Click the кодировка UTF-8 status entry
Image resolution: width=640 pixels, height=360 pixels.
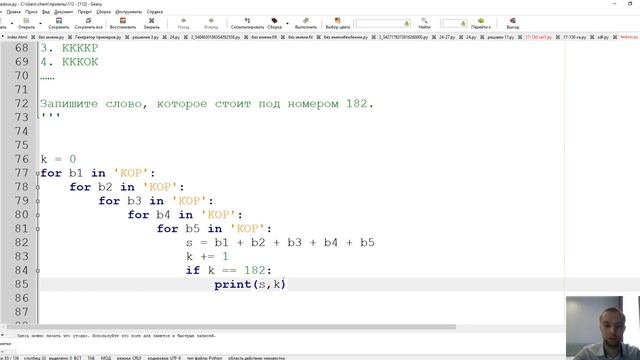(x=164, y=358)
